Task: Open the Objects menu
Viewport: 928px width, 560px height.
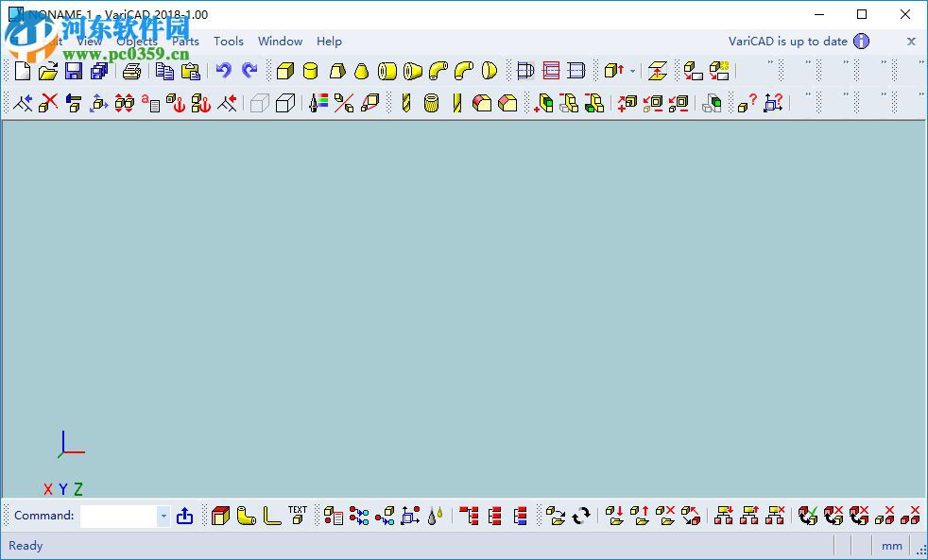Action: [137, 42]
